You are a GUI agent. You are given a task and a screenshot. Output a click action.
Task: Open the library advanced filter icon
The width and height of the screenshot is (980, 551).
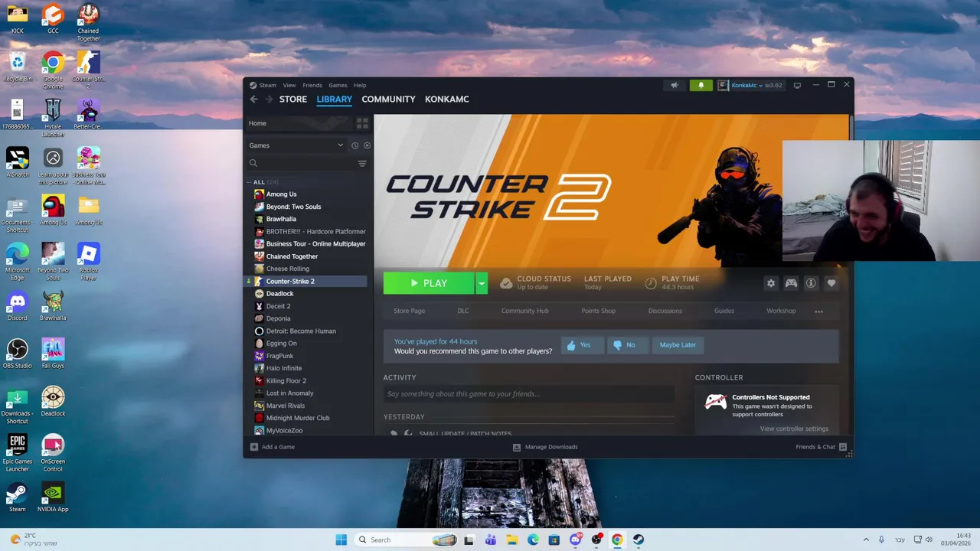(362, 163)
